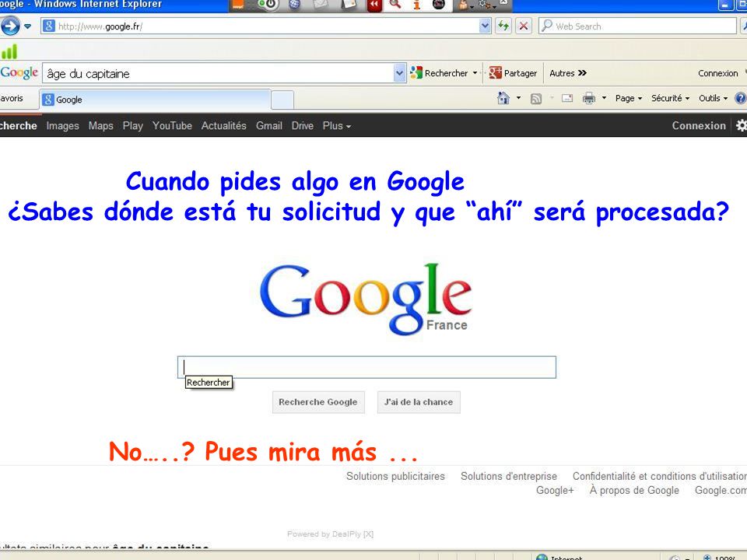Image resolution: width=747 pixels, height=560 pixels.
Task: Open Actualités in the Google bar
Action: [x=223, y=126]
